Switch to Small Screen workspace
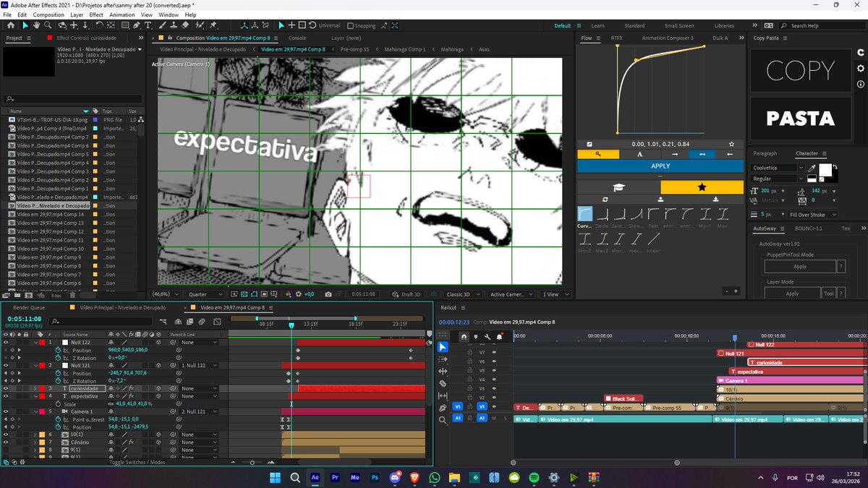 tap(678, 25)
